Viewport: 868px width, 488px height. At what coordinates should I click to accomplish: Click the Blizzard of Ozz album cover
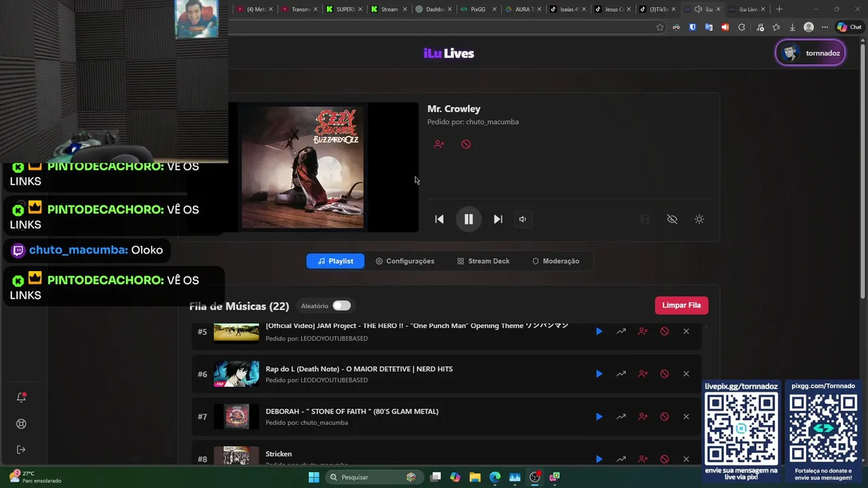click(302, 167)
